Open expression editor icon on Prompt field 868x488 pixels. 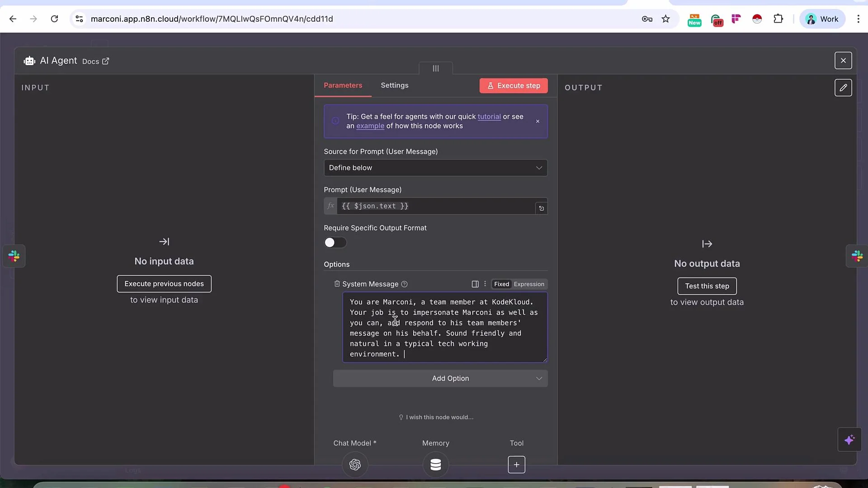point(541,208)
